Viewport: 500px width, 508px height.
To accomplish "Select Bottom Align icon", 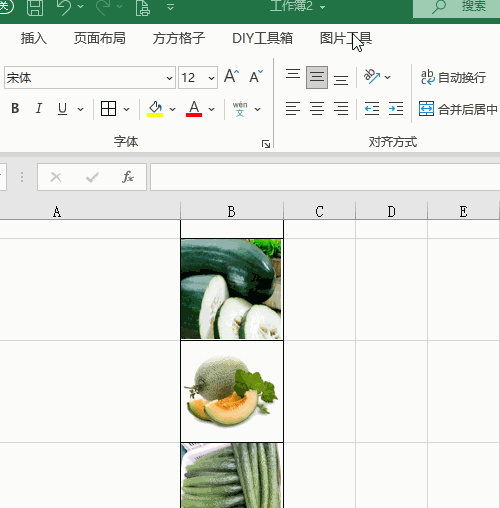I will 341,80.
